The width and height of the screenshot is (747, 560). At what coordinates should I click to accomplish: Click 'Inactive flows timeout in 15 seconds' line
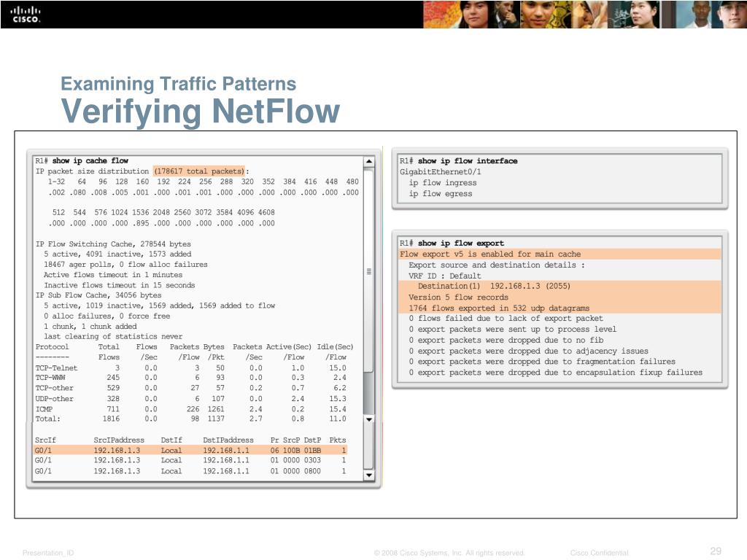(119, 285)
